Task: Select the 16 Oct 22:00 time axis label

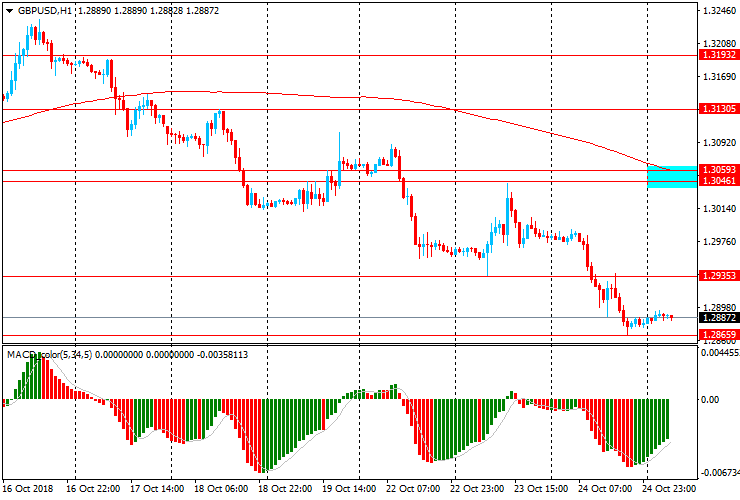Action: coord(93,489)
